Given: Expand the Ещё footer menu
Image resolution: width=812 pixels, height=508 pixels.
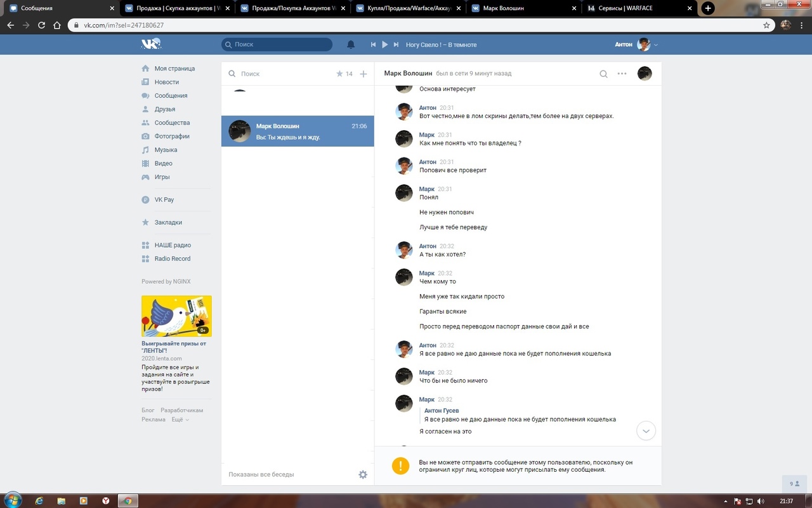Looking at the screenshot, I should coord(180,420).
